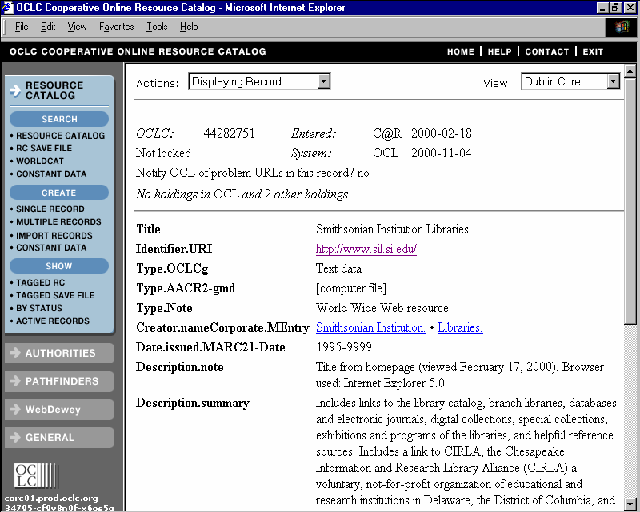Open the View dropdown showing Dublin Core
This screenshot has width=640, height=512.
pyautogui.click(x=569, y=81)
